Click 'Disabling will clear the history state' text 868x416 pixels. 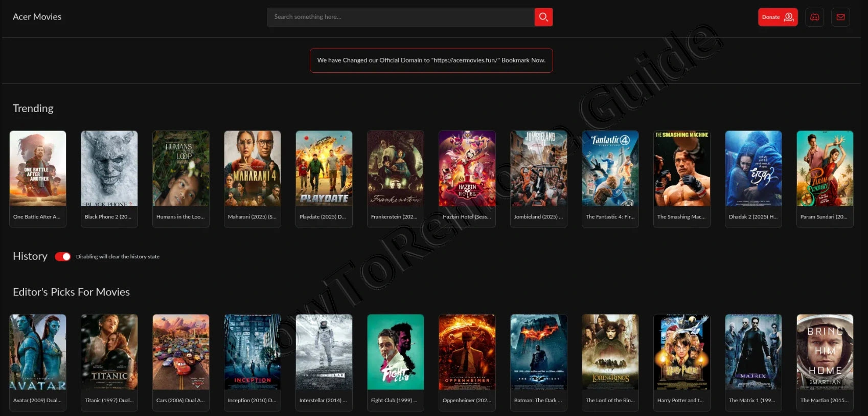coord(118,257)
